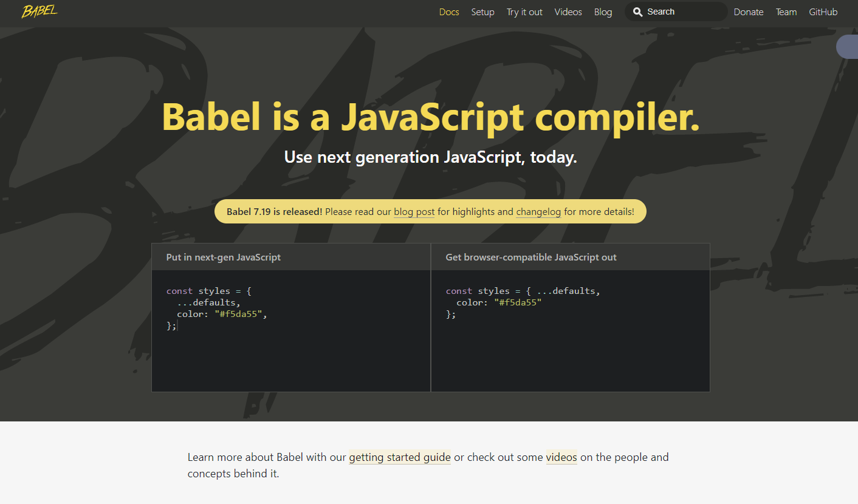Click 'Babel 7.19 is released!' text
Image resolution: width=858 pixels, height=504 pixels.
(x=274, y=212)
